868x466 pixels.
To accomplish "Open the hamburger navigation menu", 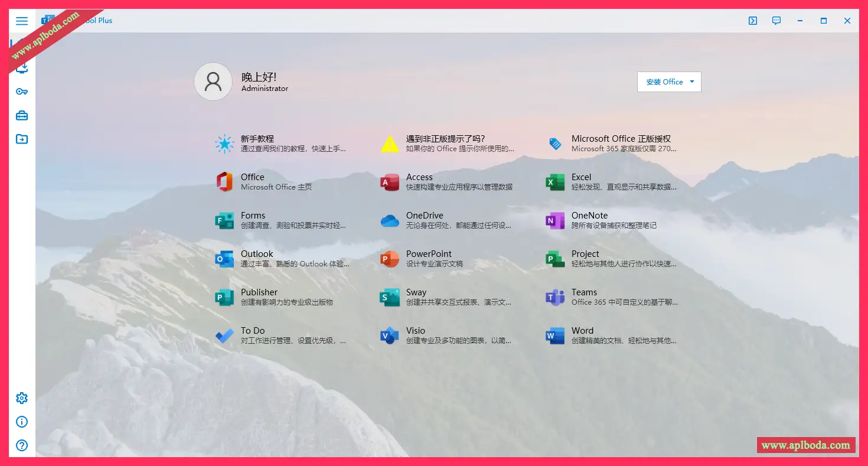I will (22, 21).
